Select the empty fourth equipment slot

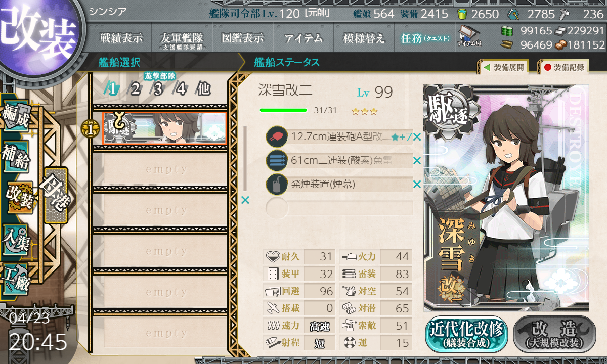click(340, 208)
